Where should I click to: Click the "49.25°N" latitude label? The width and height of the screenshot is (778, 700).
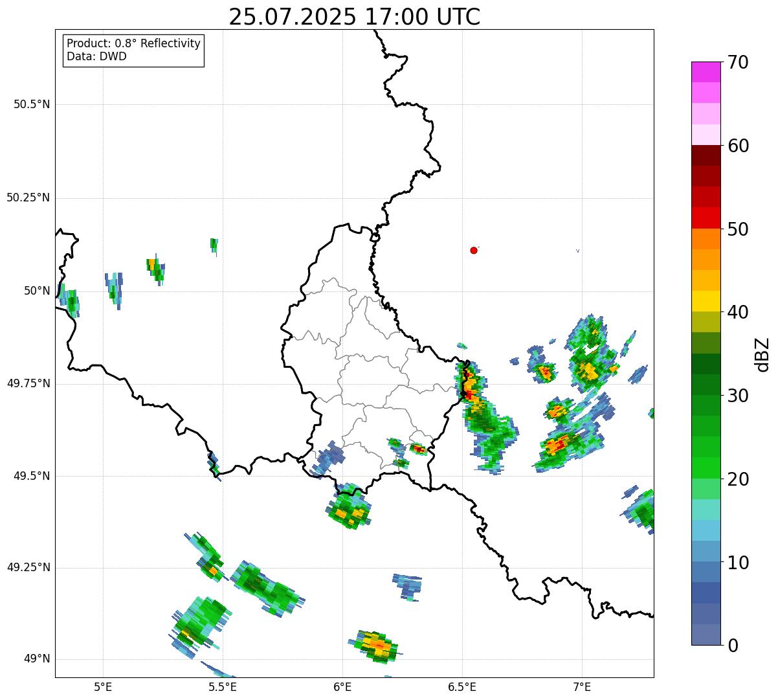[x=28, y=567]
